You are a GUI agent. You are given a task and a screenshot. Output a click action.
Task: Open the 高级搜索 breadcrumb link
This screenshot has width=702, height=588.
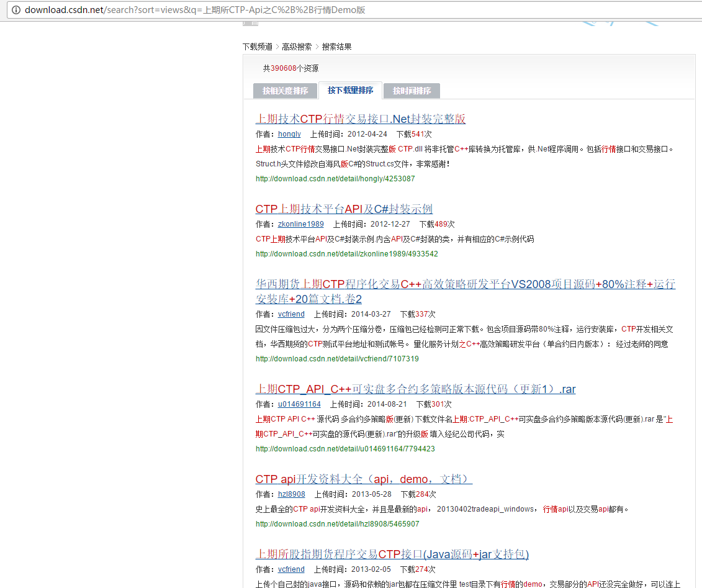click(296, 46)
